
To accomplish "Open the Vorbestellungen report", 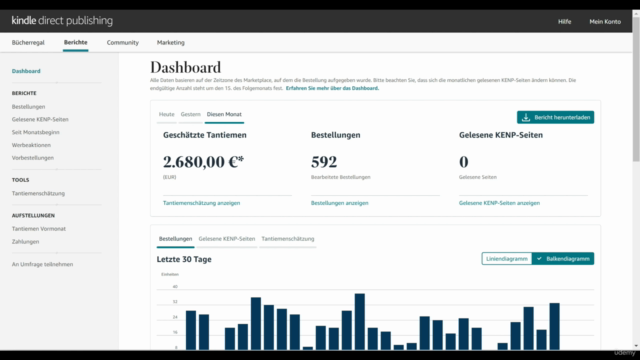I will click(x=33, y=158).
